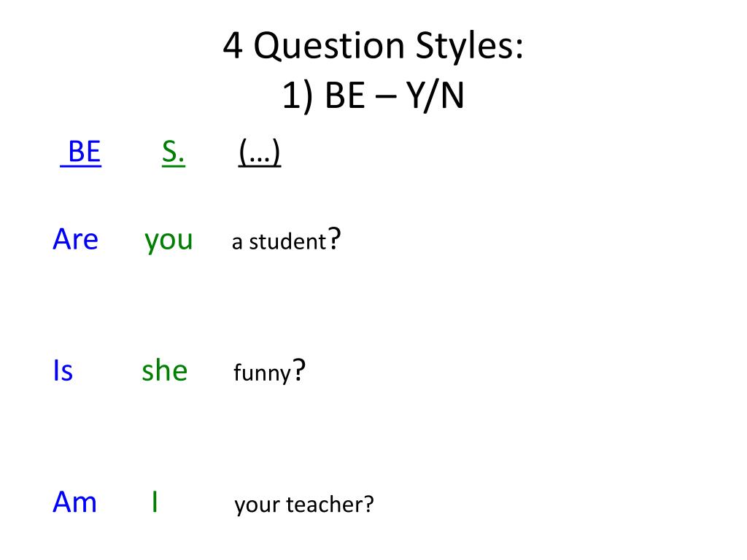Viewport: 747px width, 560px height.
Task: Click the blue word 'Are'
Action: click(75, 239)
